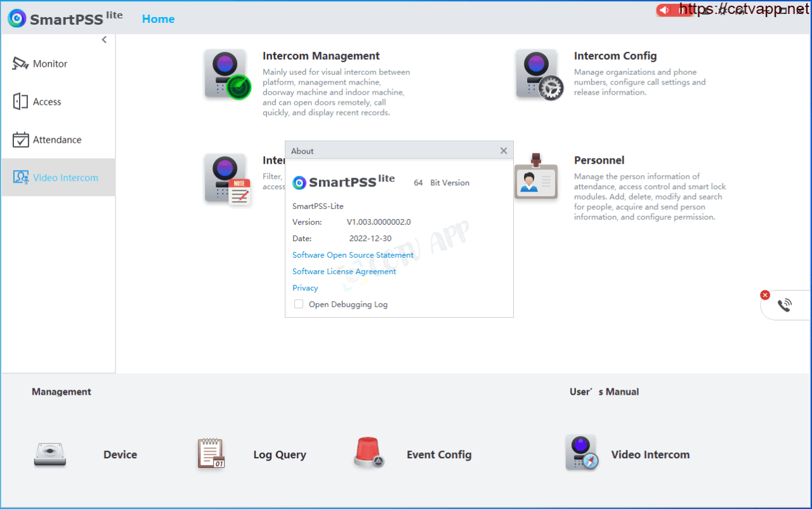This screenshot has width=812, height=509.
Task: Close the About dialog
Action: [x=504, y=150]
